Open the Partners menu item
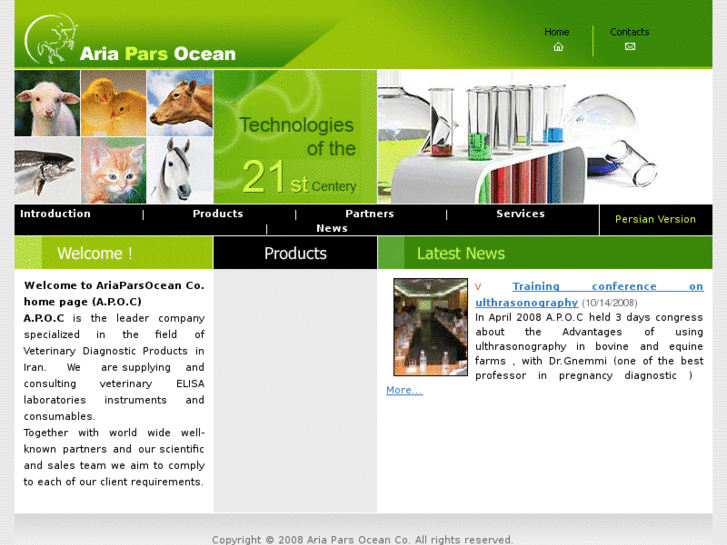Image resolution: width=727 pixels, height=545 pixels. click(370, 213)
